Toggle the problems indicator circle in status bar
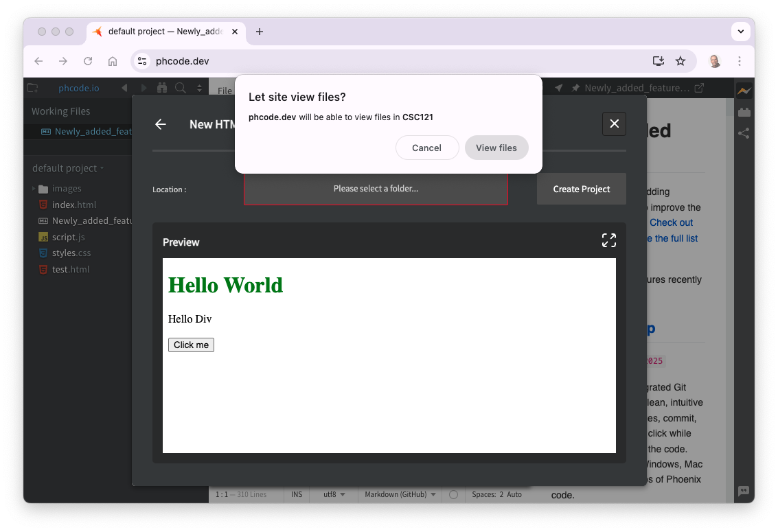This screenshot has height=532, width=778. (x=453, y=494)
